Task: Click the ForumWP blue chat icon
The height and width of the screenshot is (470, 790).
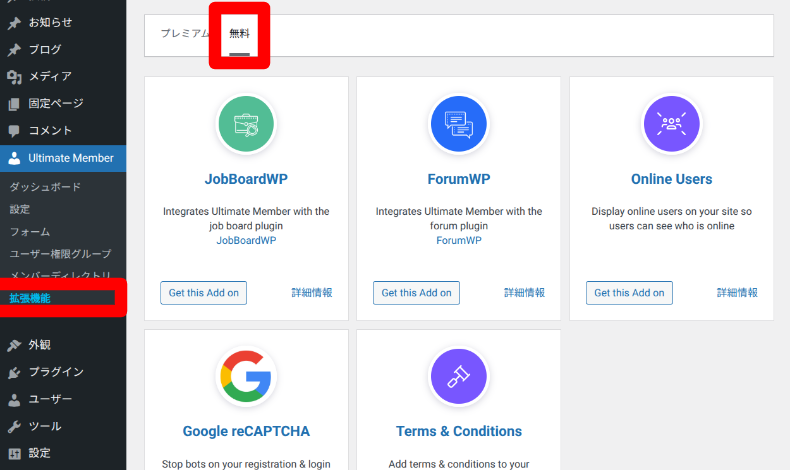Action: click(x=458, y=124)
